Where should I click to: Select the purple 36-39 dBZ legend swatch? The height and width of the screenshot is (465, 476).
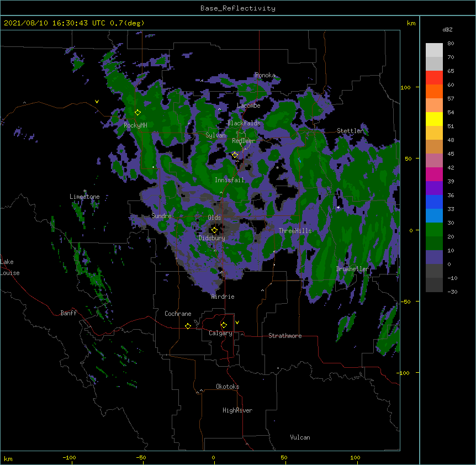[434, 188]
